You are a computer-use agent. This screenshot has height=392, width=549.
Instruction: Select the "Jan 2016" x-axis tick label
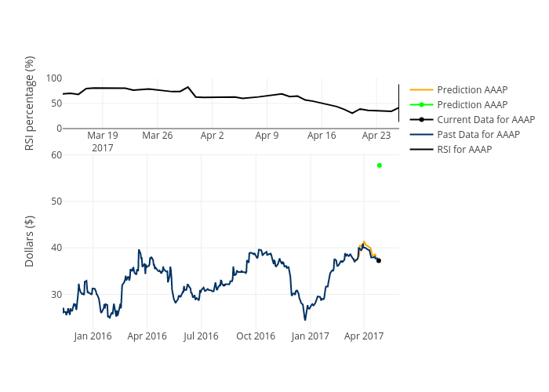(x=93, y=336)
